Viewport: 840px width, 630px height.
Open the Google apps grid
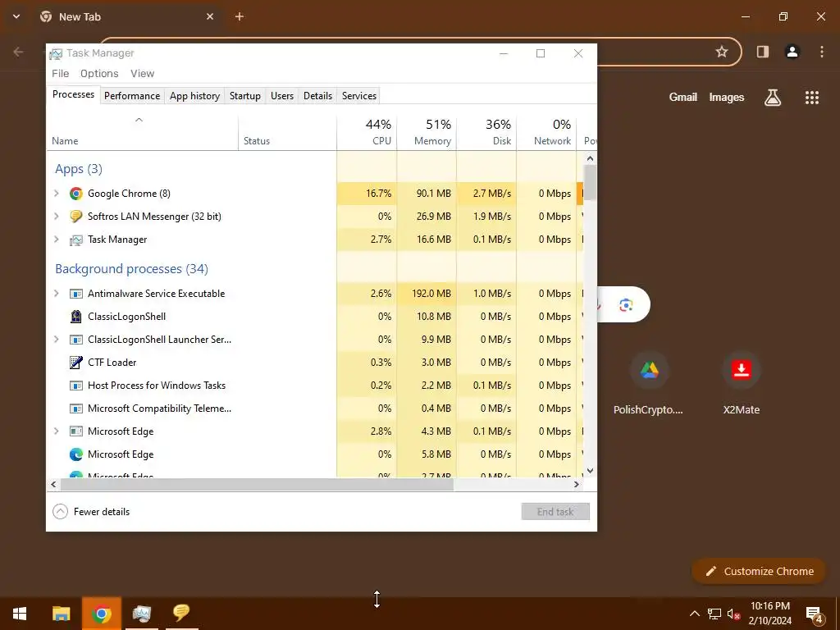click(811, 98)
